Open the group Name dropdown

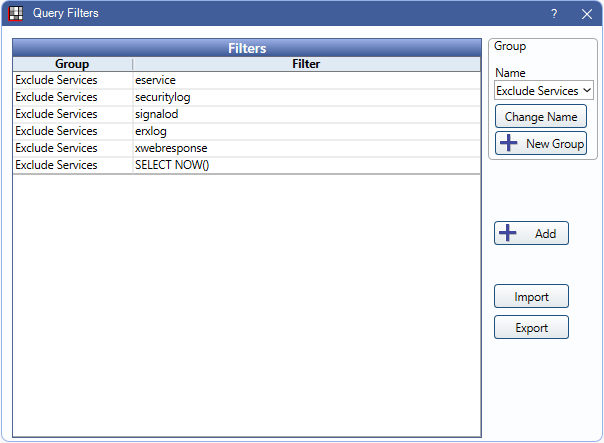click(x=544, y=90)
